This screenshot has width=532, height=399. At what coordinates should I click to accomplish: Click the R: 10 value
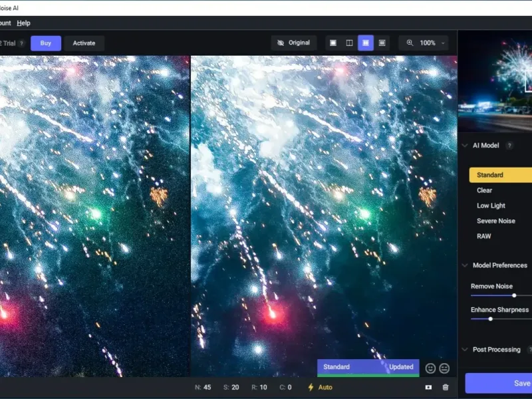(x=259, y=387)
